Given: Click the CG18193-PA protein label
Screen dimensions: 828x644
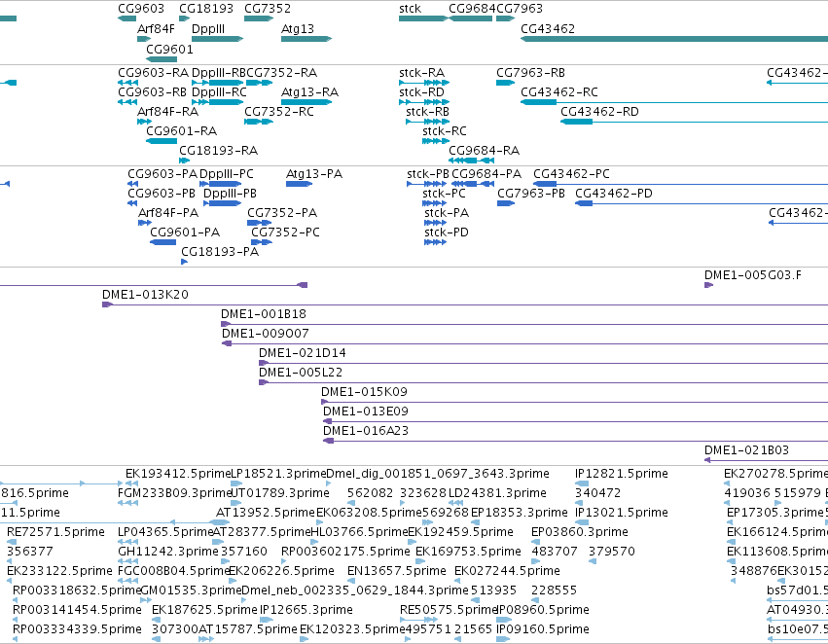Looking at the screenshot, I should tap(220, 252).
